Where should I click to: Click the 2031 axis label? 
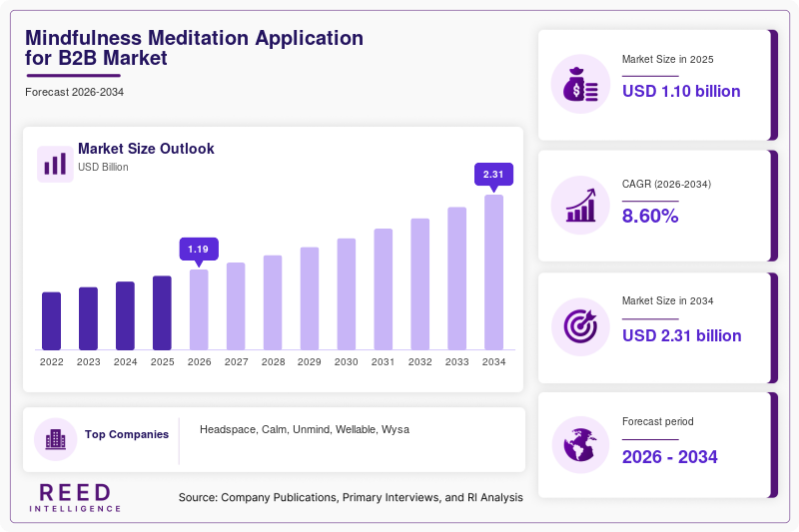pyautogui.click(x=384, y=362)
